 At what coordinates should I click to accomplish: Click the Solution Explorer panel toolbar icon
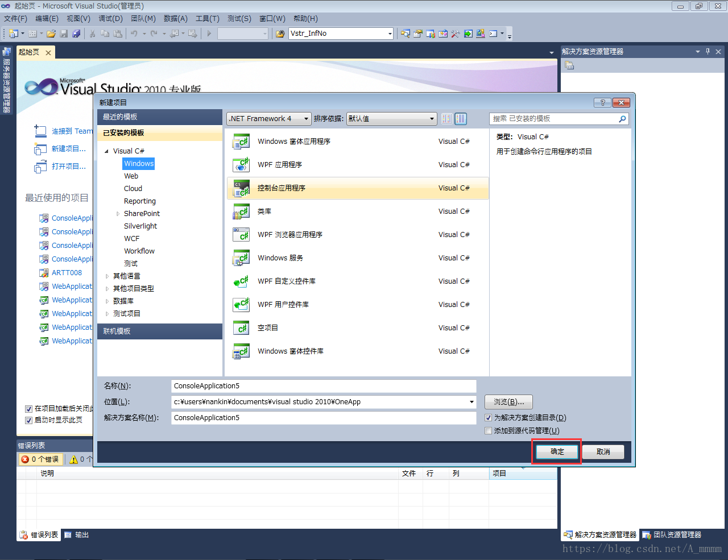pos(569,65)
